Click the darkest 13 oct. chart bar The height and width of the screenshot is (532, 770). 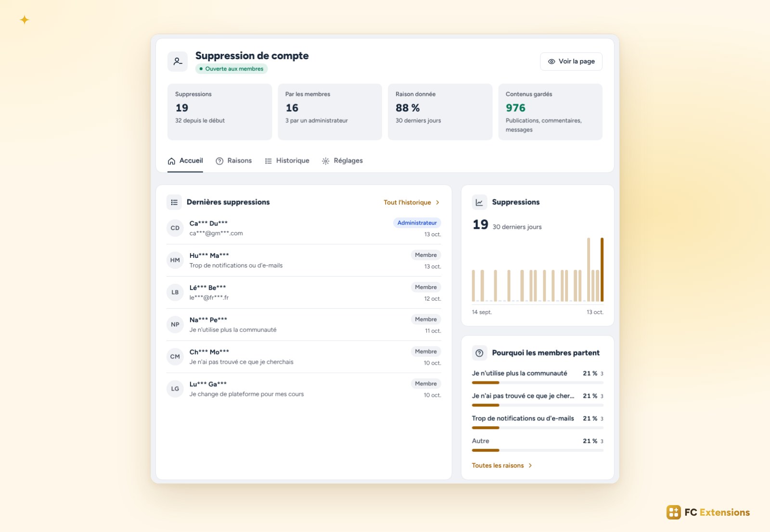click(602, 269)
